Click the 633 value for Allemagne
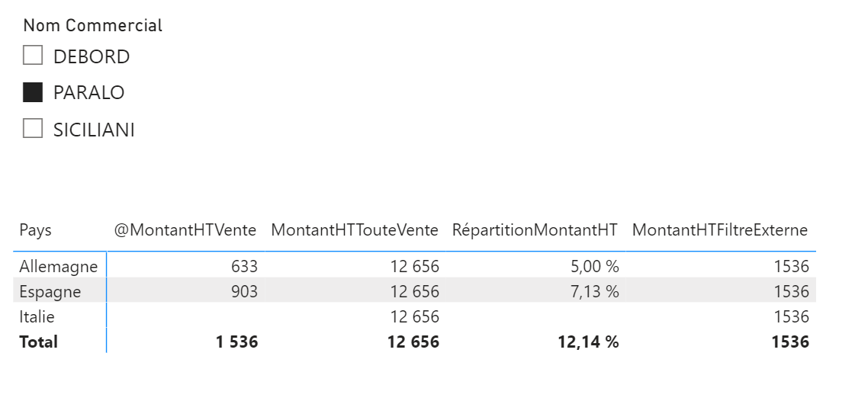 coord(245,267)
